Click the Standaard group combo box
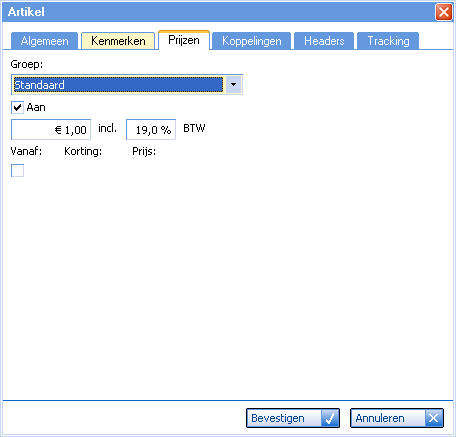The width and height of the screenshot is (456, 437). coord(127,85)
